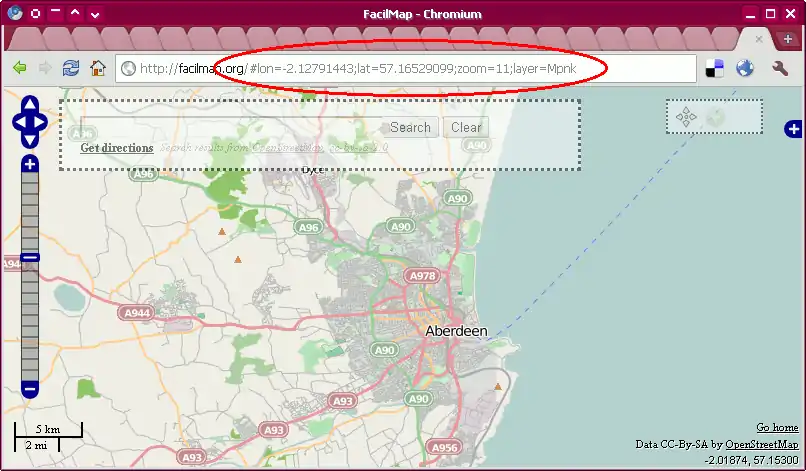Reload the page with refresh icon

71,68
